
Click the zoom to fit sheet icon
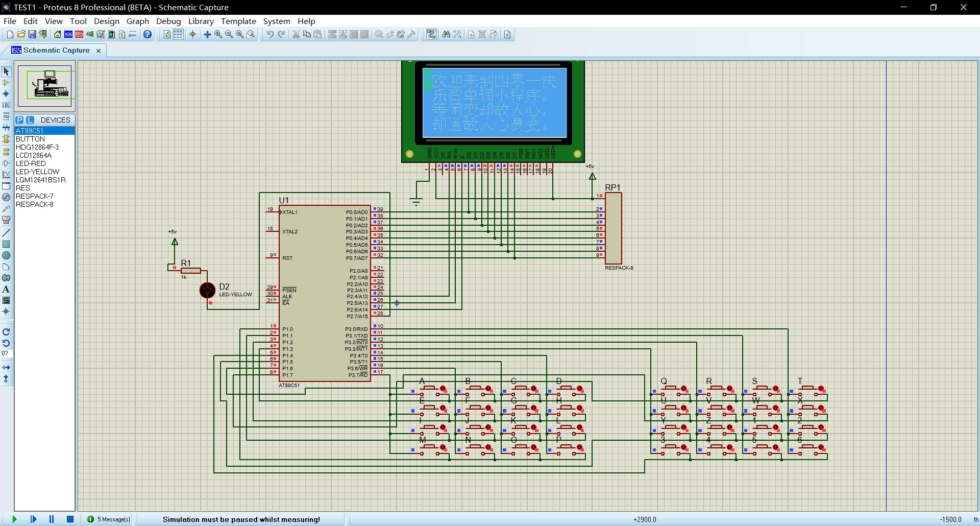(239, 34)
